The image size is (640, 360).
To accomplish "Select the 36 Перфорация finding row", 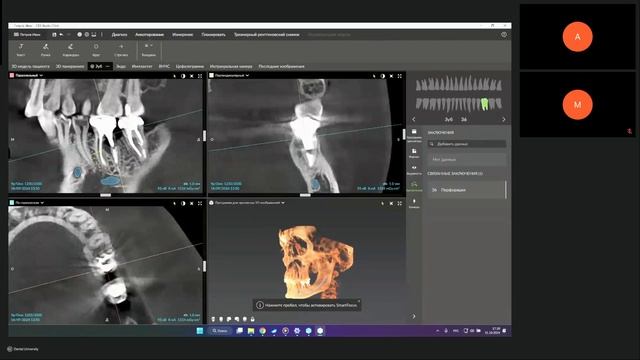I will point(466,190).
